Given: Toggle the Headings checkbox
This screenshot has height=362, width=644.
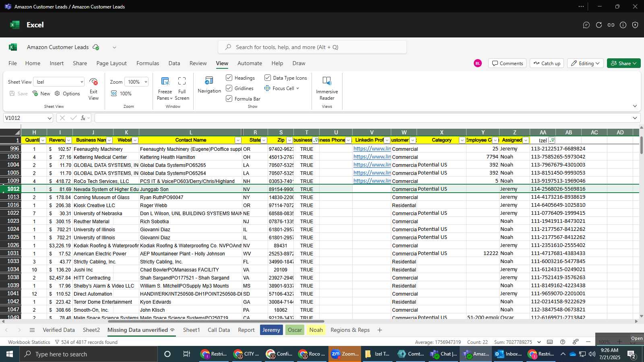Looking at the screenshot, I should pyautogui.click(x=229, y=78).
